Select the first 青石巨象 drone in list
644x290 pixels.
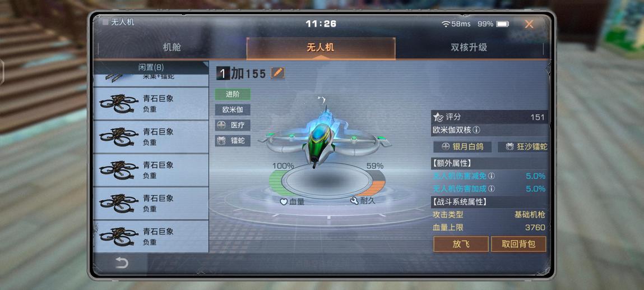coord(151,104)
